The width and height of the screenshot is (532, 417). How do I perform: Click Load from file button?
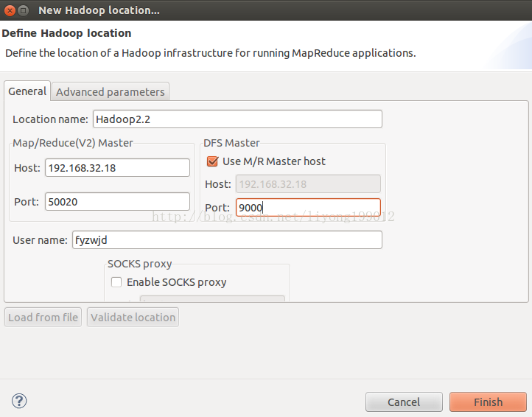tap(43, 318)
